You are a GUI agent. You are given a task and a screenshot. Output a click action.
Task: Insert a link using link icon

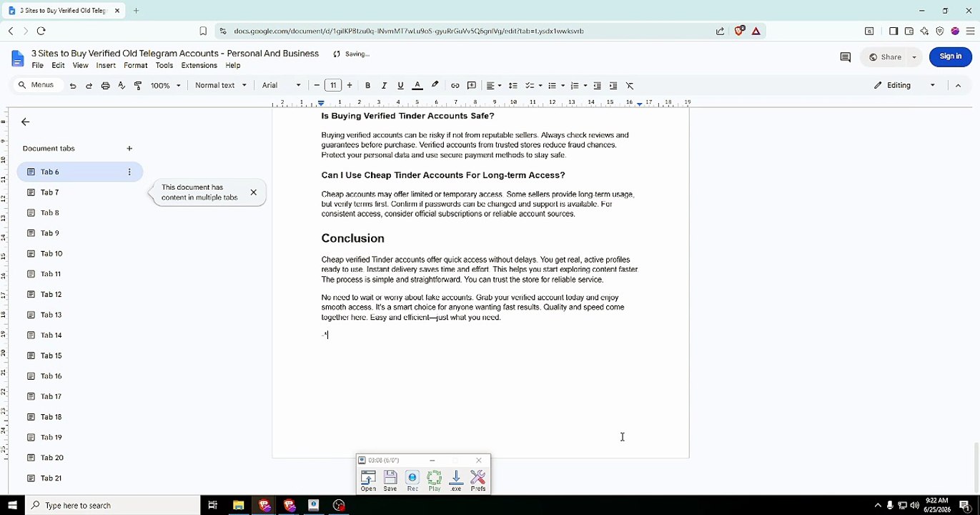(x=455, y=86)
